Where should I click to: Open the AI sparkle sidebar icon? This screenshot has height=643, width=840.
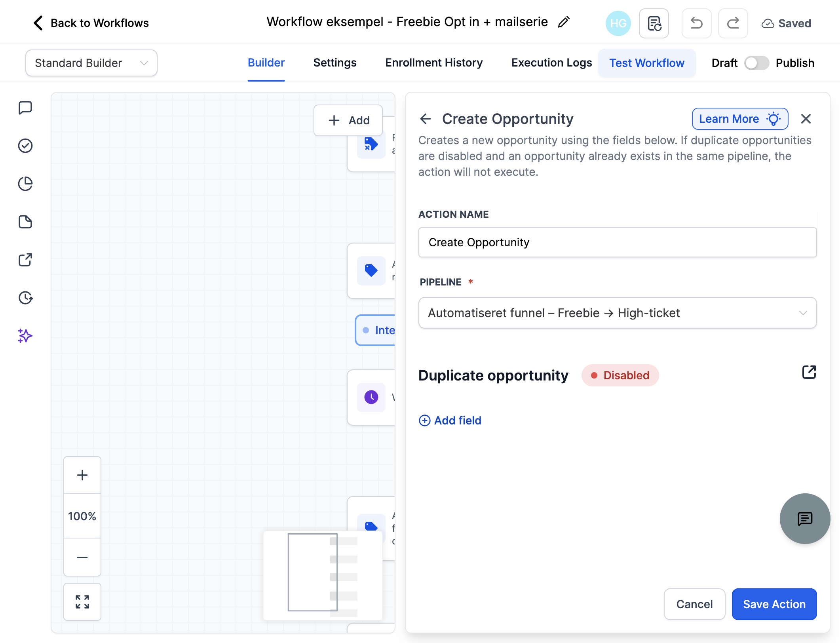click(25, 336)
